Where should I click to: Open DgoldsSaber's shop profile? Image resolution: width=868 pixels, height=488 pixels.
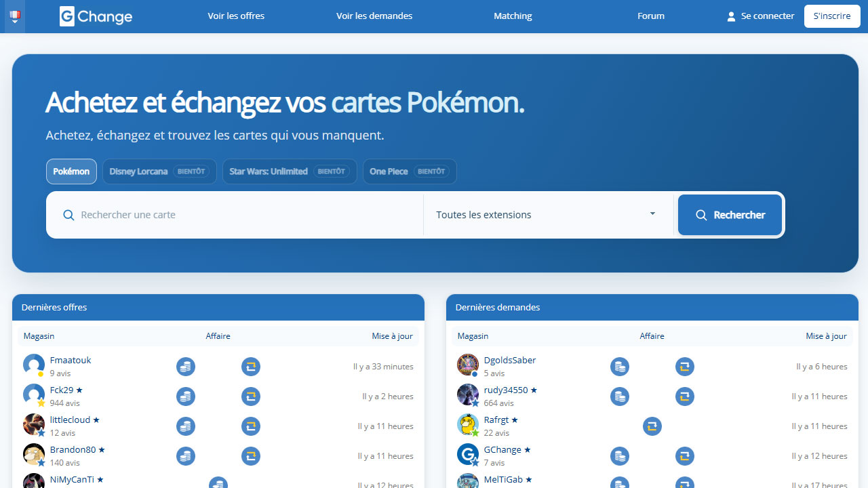pos(510,360)
